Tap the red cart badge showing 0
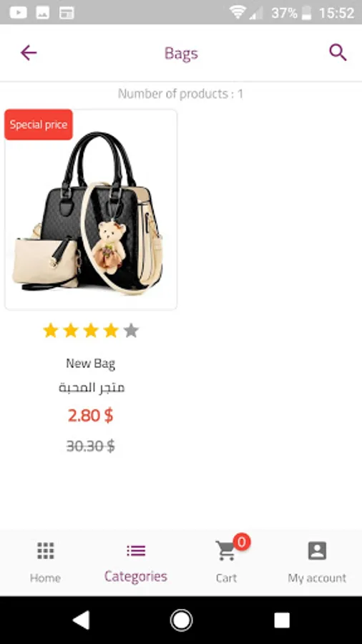This screenshot has width=362, height=644. [242, 542]
